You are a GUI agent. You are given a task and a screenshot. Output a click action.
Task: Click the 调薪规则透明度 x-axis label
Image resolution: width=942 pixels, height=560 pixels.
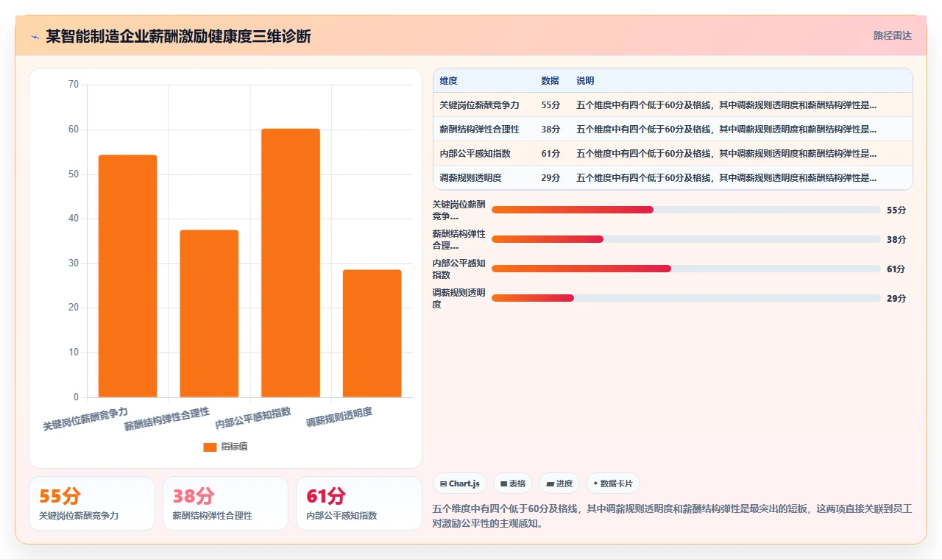[x=339, y=417]
